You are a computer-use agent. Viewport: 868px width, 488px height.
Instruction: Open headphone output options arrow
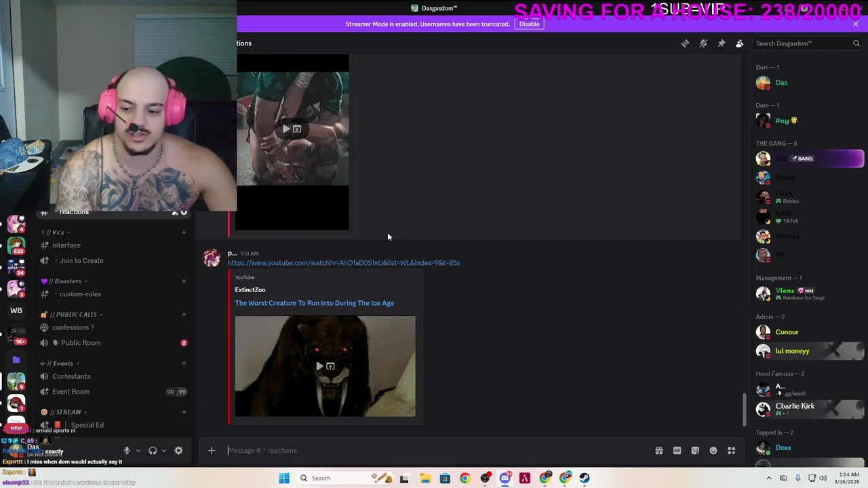click(163, 451)
